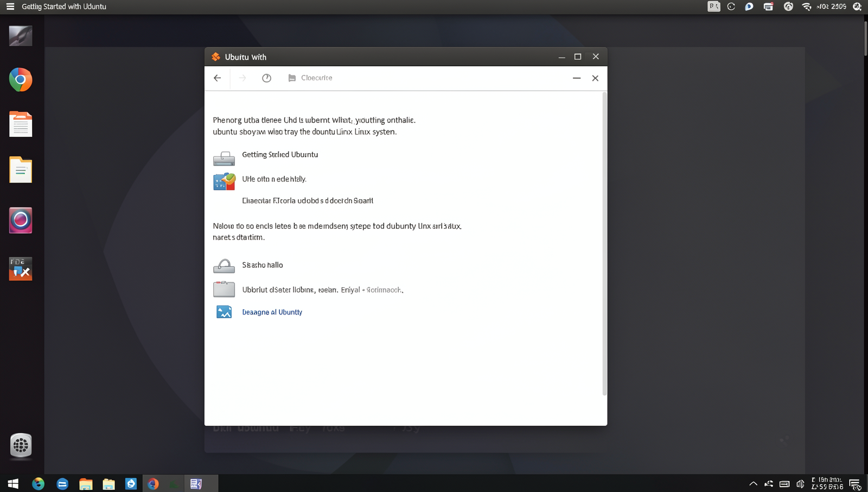The image size is (868, 492).
Task: Click the round swirl icon left of Wi-Fi
Action: pyautogui.click(x=788, y=7)
